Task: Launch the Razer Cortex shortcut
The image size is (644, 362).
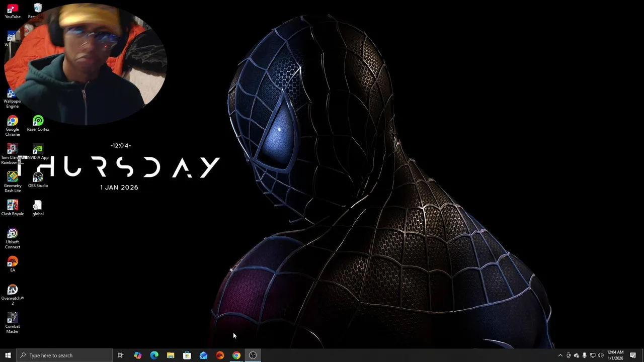Action: (x=38, y=124)
